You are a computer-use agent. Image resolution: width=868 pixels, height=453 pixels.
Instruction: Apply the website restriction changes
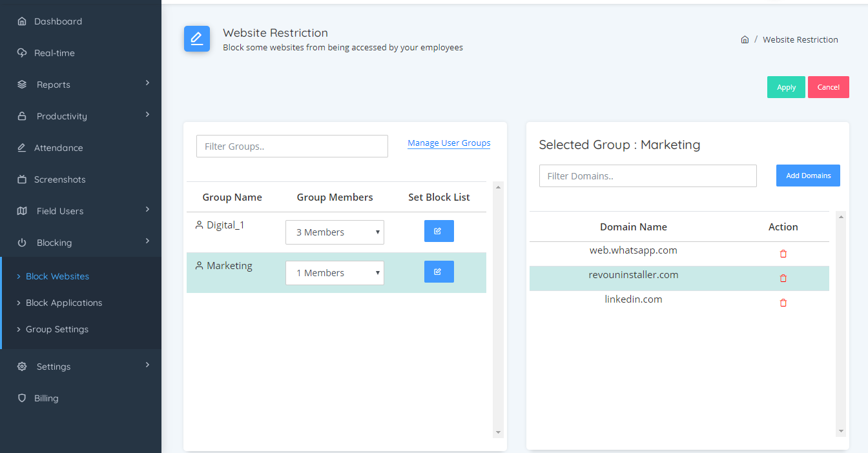point(786,86)
